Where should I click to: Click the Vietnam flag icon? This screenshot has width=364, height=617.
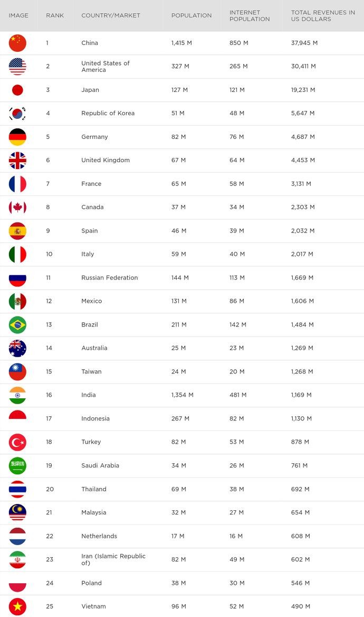point(17,606)
